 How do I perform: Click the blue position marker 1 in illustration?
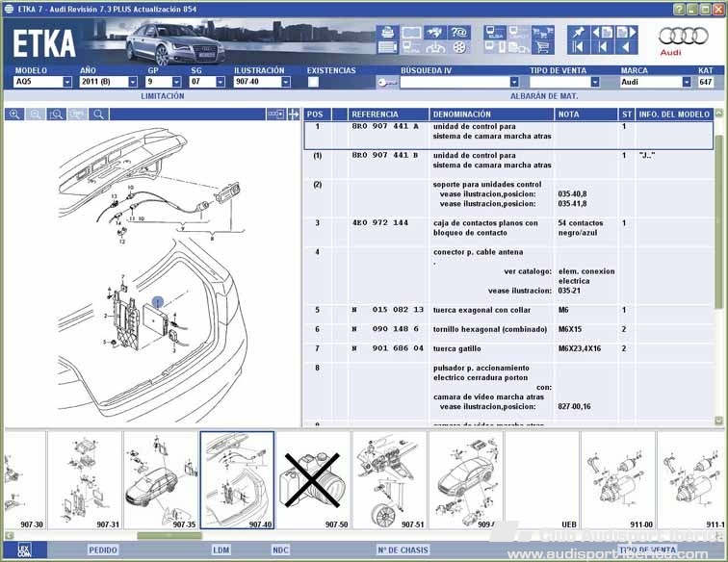158,302
